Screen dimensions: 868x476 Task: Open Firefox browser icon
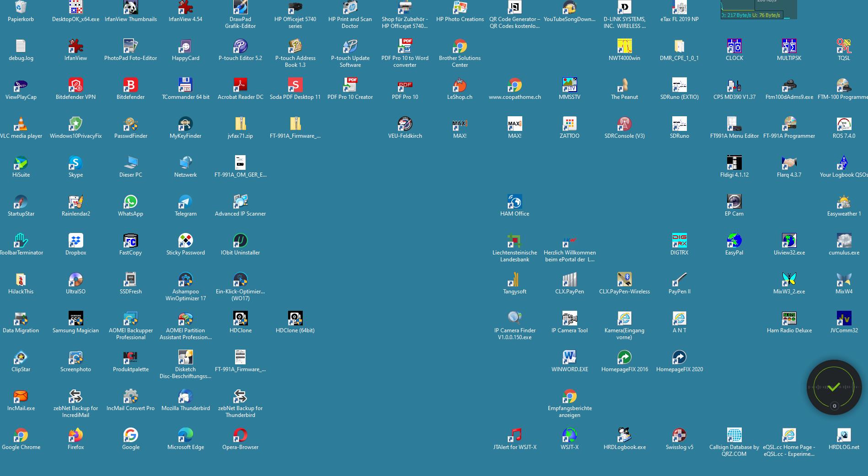click(x=76, y=435)
